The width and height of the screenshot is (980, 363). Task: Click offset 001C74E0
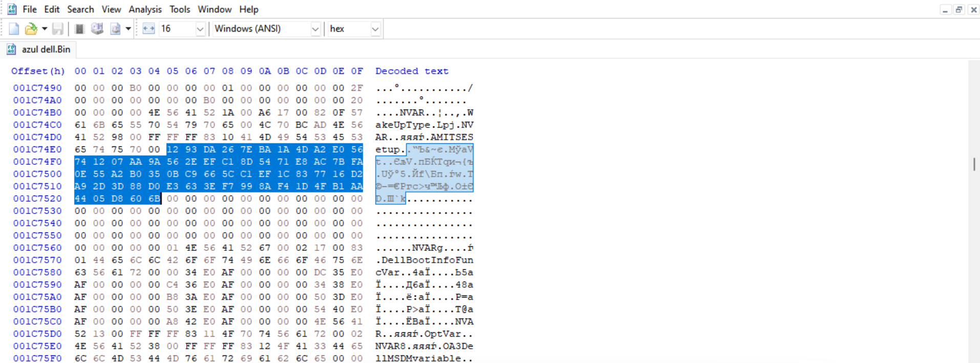tap(37, 150)
